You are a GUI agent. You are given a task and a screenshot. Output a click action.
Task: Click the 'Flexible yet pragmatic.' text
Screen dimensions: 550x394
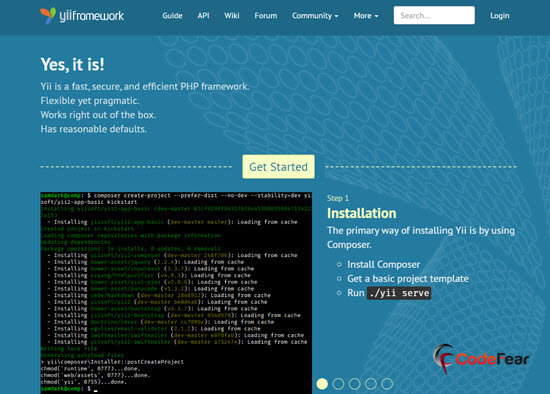coord(90,101)
